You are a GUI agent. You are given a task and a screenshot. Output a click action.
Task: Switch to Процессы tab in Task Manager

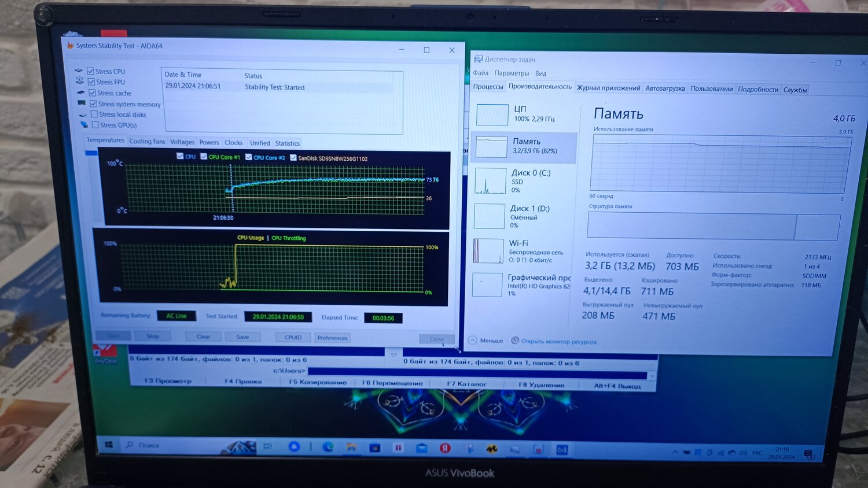[488, 86]
